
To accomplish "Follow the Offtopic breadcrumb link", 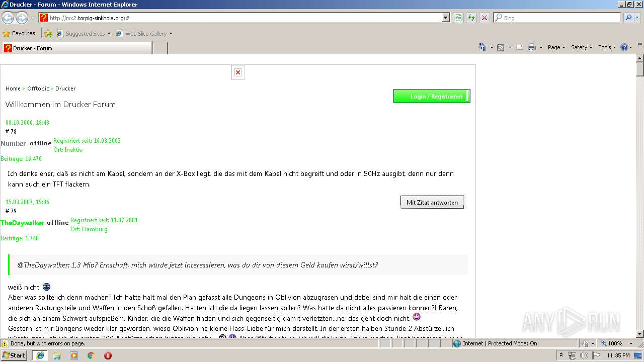I will [x=38, y=88].
